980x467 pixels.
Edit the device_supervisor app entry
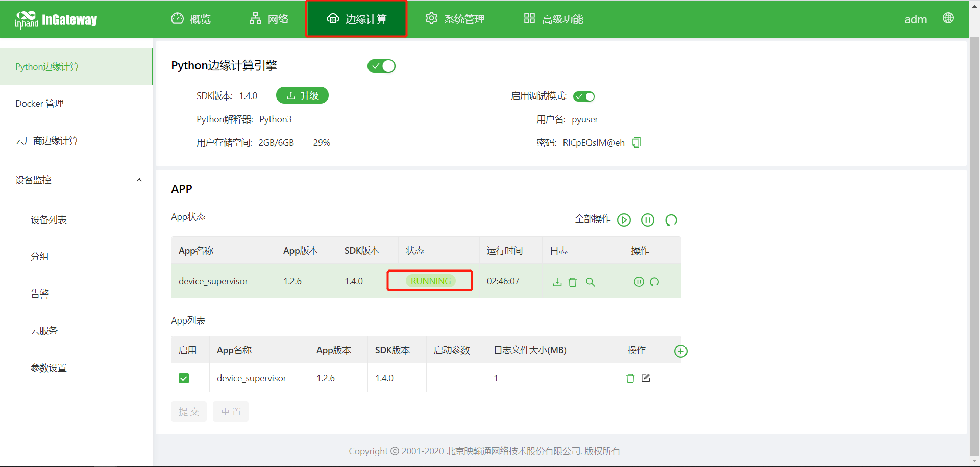click(x=646, y=378)
